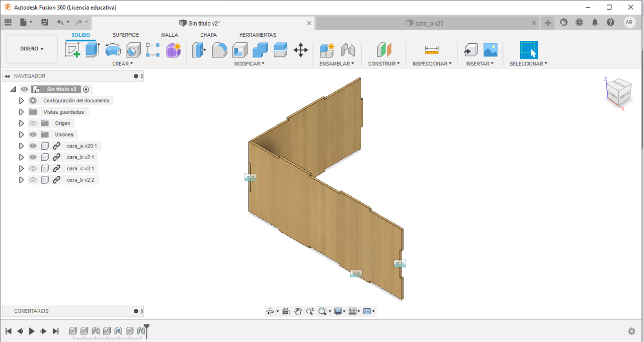Expand the Uniones folder
644x342 pixels.
(x=21, y=134)
